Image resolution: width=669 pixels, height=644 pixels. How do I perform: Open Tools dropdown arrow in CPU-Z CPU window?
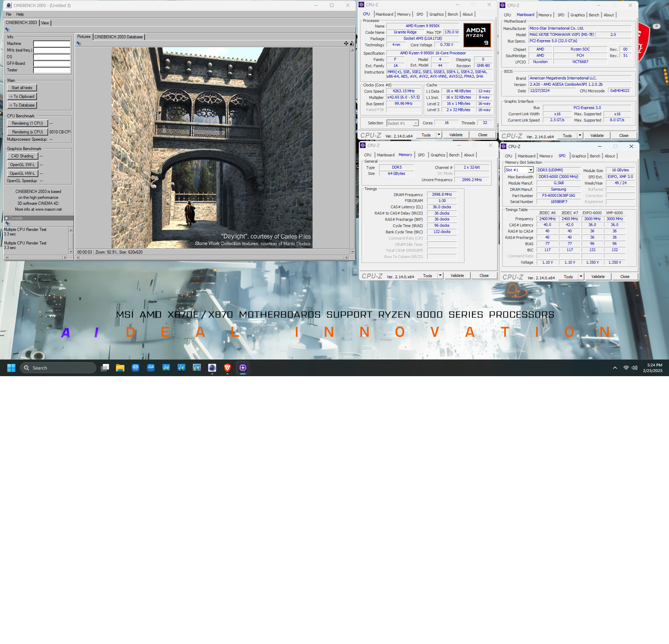click(x=439, y=135)
